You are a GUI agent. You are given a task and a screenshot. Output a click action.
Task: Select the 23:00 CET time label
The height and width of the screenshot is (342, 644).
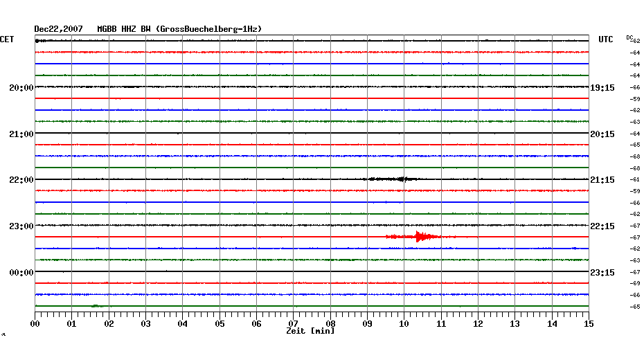[21, 226]
